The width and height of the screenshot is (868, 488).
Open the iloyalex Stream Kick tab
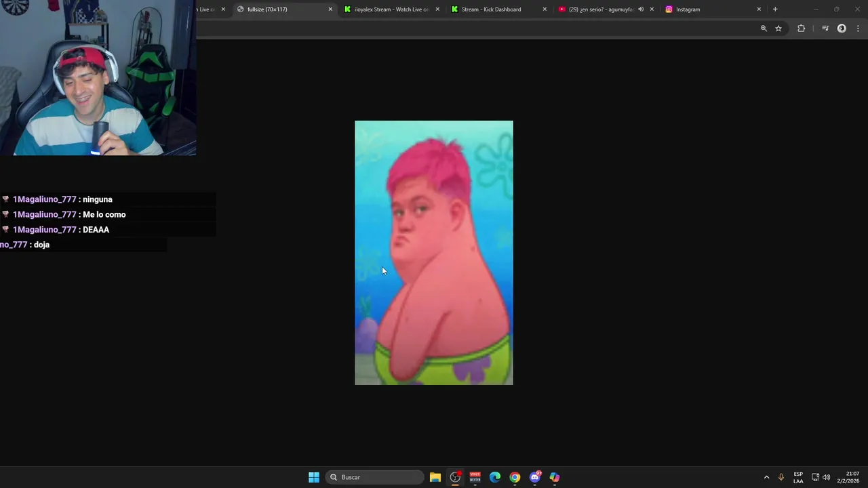[x=392, y=9]
